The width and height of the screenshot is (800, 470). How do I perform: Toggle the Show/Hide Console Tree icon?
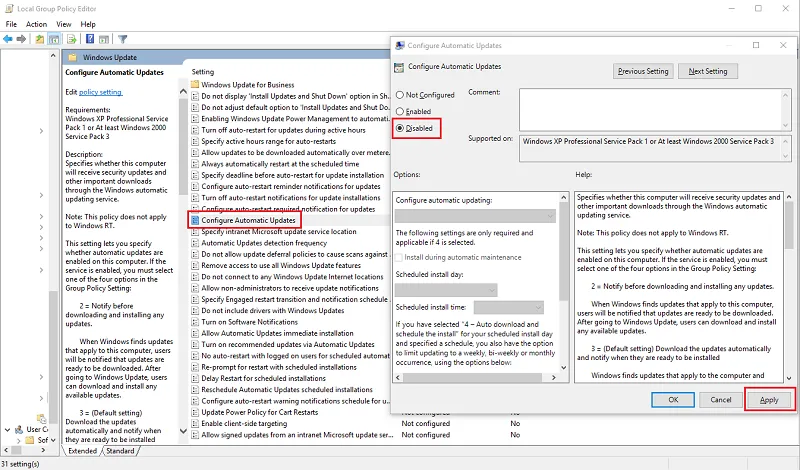[54, 39]
